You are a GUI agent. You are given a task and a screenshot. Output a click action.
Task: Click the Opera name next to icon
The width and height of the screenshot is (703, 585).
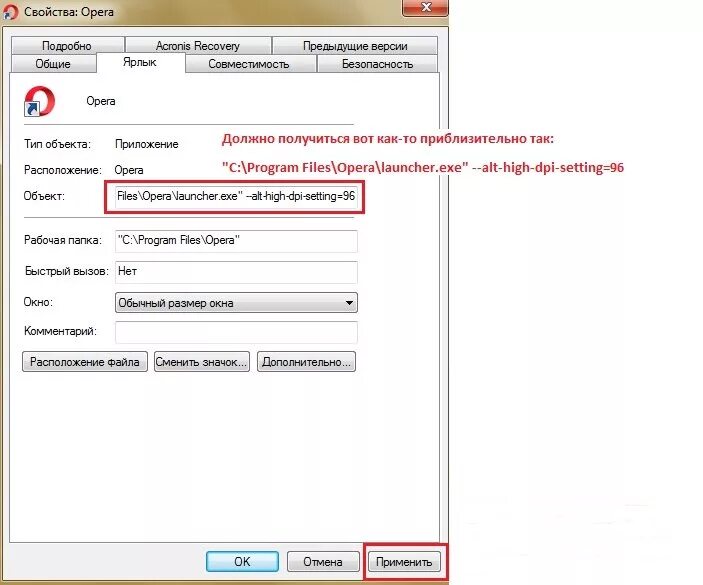[101, 101]
